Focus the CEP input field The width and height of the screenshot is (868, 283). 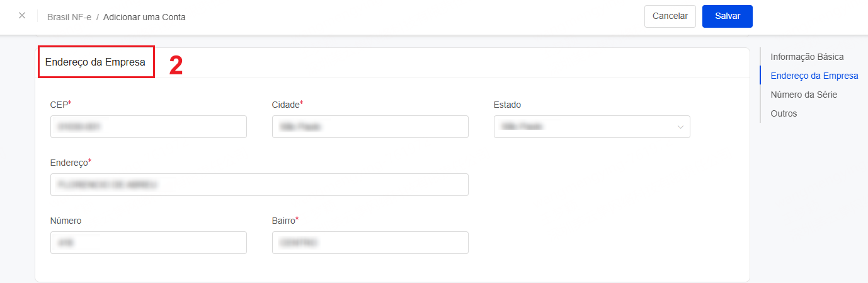(149, 127)
